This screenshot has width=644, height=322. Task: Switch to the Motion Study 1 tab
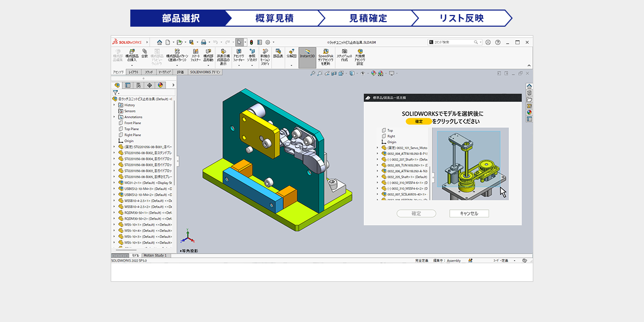point(155,256)
